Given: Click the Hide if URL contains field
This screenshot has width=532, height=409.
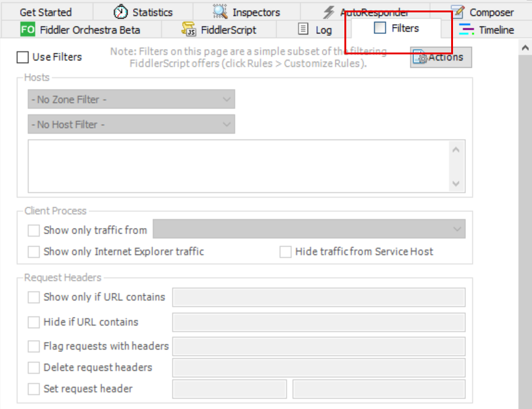Looking at the screenshot, I should tap(318, 322).
